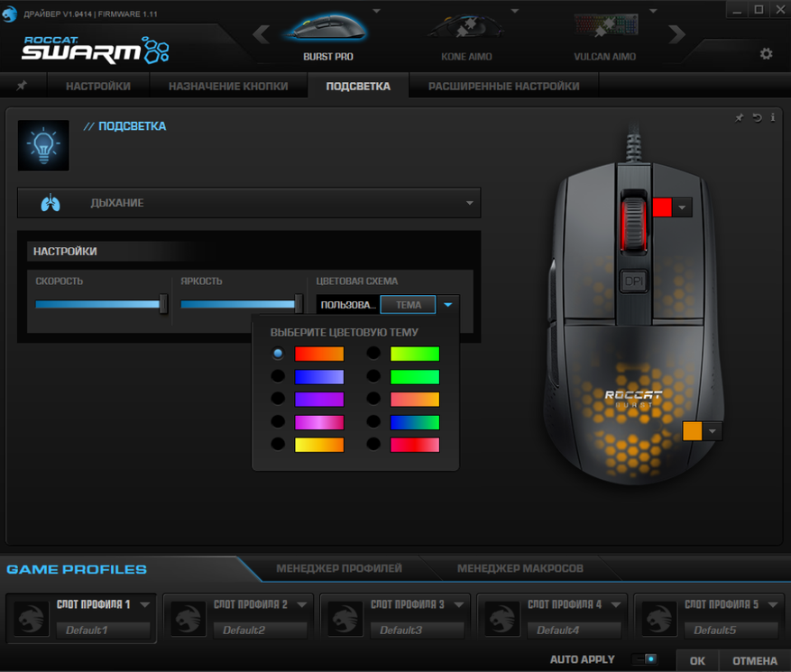This screenshot has height=672, width=791.
Task: Select the purple color theme radio
Action: 278,399
